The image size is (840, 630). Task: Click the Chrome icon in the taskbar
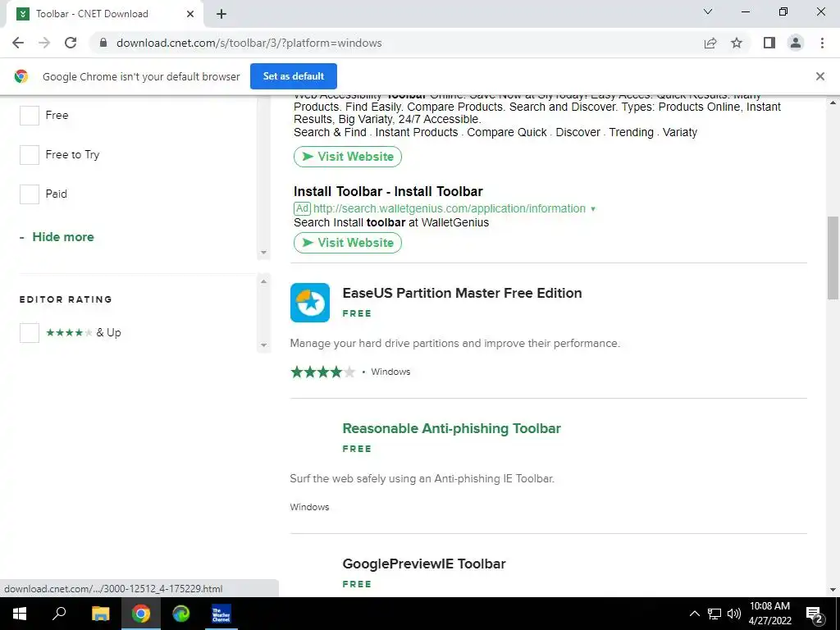pyautogui.click(x=141, y=614)
